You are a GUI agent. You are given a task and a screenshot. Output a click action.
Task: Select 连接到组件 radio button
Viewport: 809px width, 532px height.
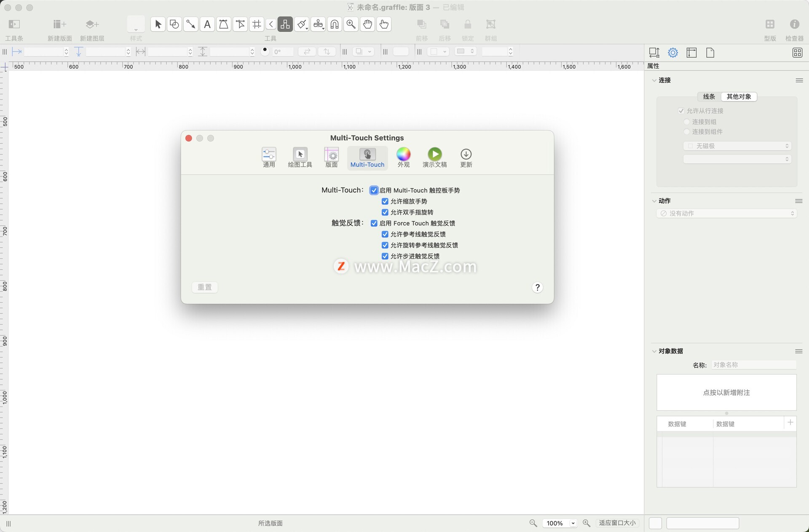coord(686,132)
